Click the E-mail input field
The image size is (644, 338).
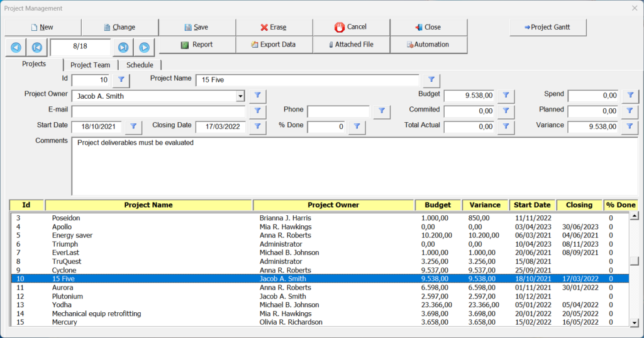(x=158, y=111)
